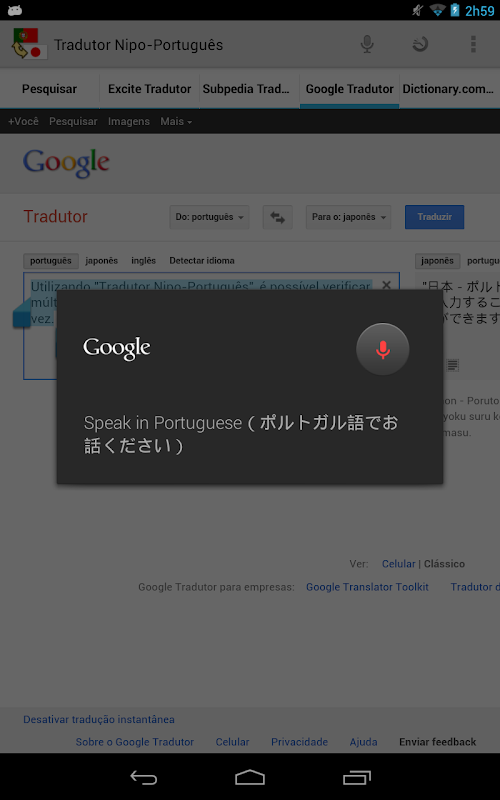500x800 pixels.
Task: Select Detectar idioma option
Action: 202,261
